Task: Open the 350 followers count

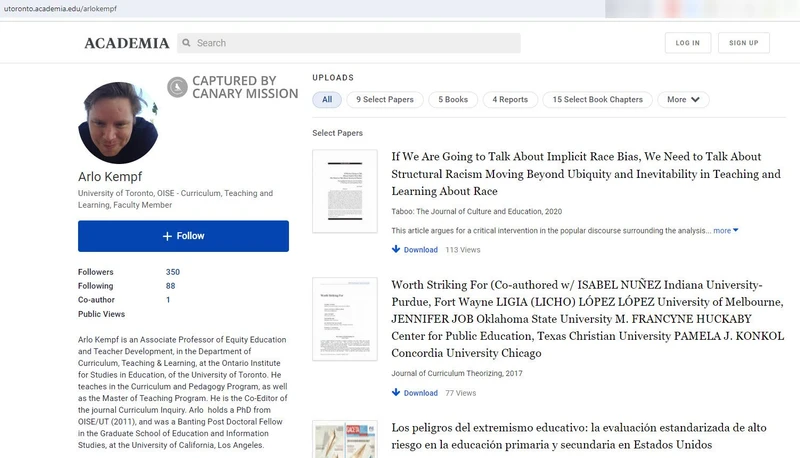Action: [x=172, y=272]
